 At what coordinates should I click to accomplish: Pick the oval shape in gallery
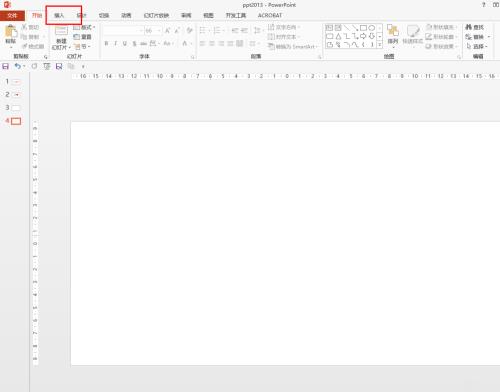(x=372, y=28)
